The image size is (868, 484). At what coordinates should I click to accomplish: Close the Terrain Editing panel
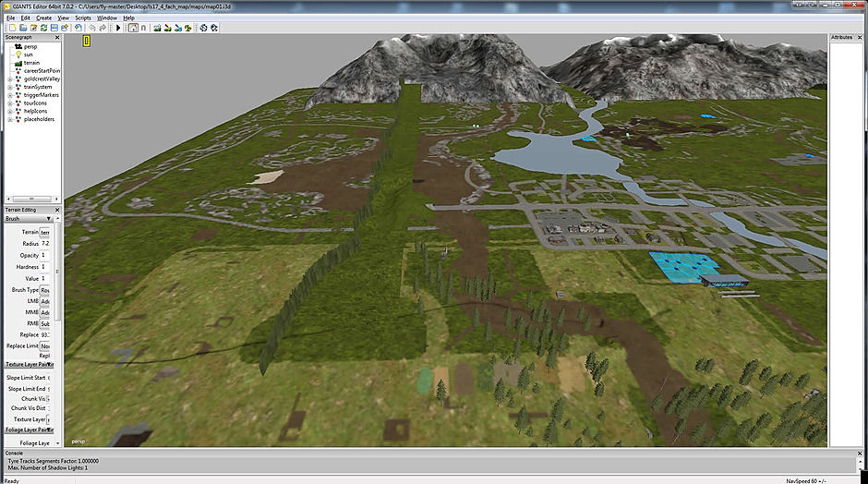(x=57, y=211)
